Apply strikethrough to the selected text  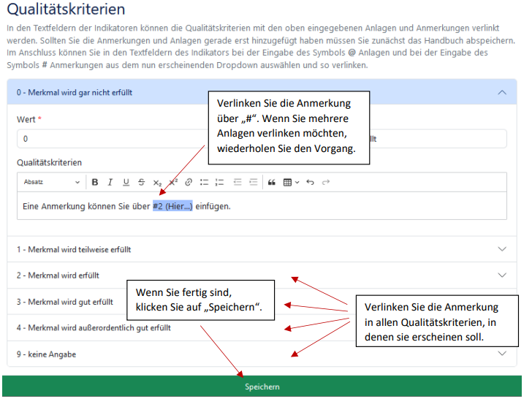141,182
